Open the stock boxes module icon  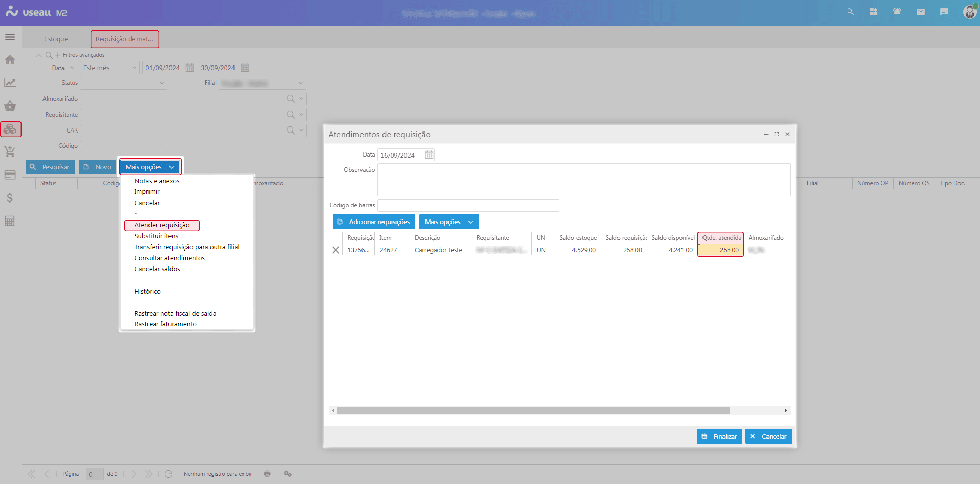pyautogui.click(x=10, y=129)
